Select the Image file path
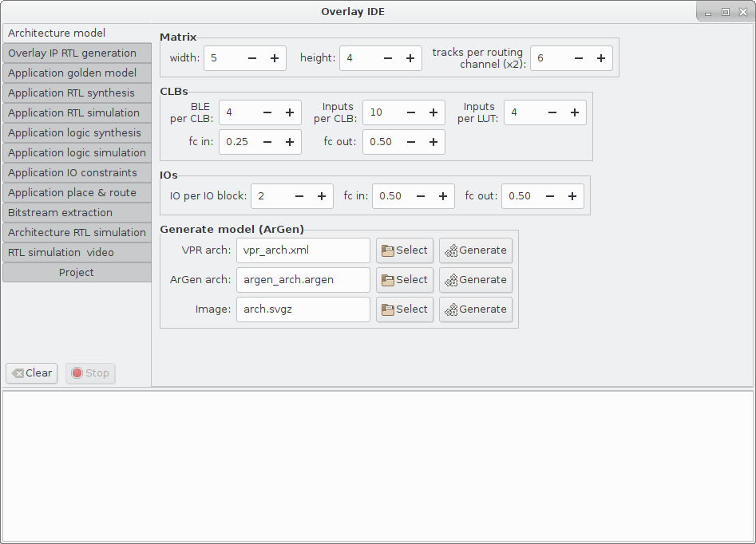The width and height of the screenshot is (756, 544). point(405,309)
